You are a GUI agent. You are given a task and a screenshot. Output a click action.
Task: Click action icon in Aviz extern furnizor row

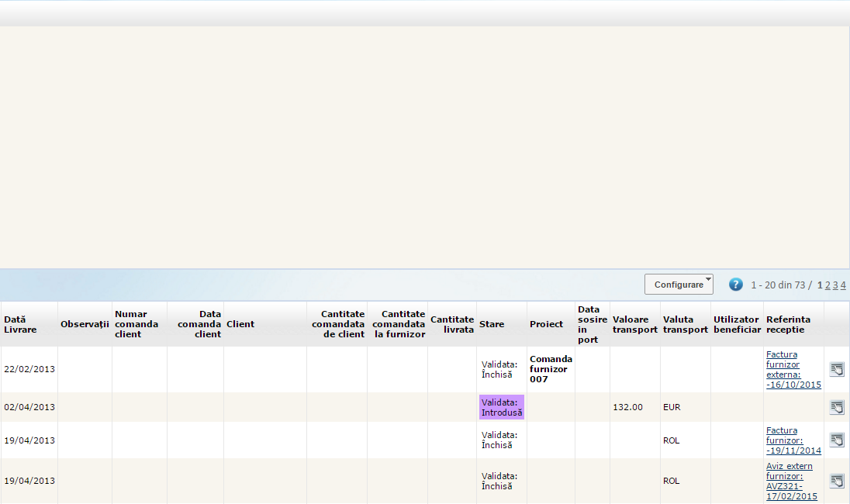click(x=837, y=481)
